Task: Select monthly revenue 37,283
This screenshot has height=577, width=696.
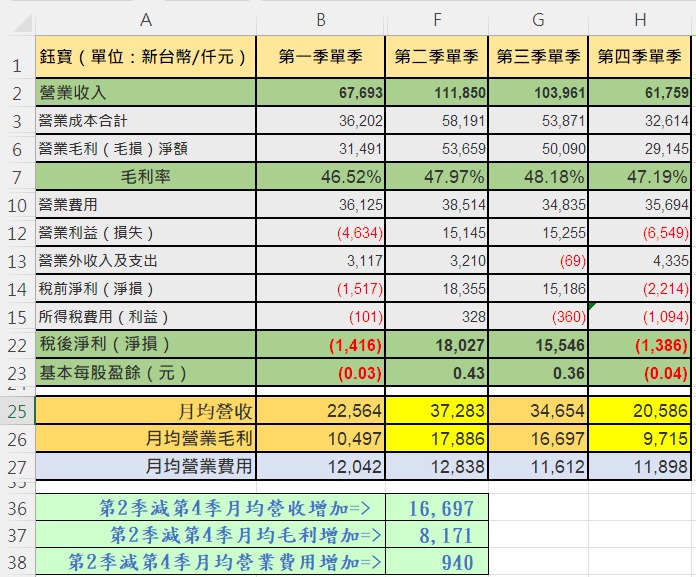Action: 437,411
